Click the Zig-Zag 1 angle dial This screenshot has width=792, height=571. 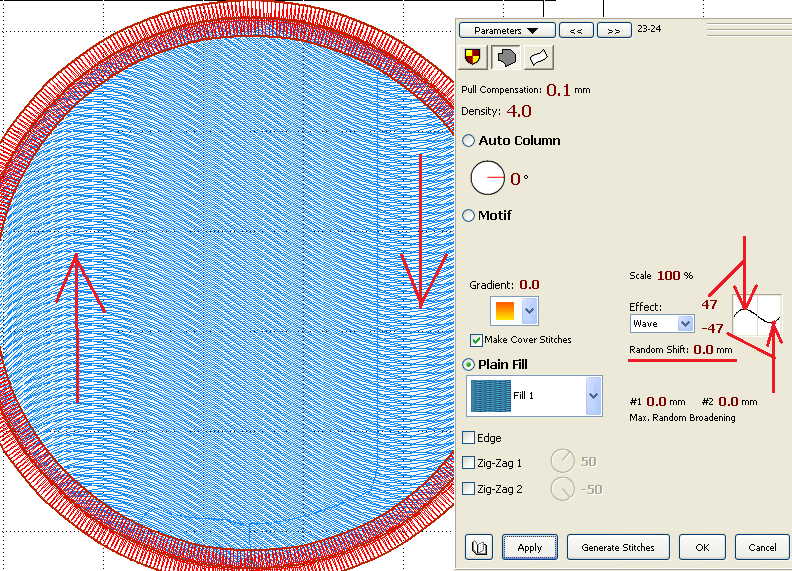(x=562, y=461)
